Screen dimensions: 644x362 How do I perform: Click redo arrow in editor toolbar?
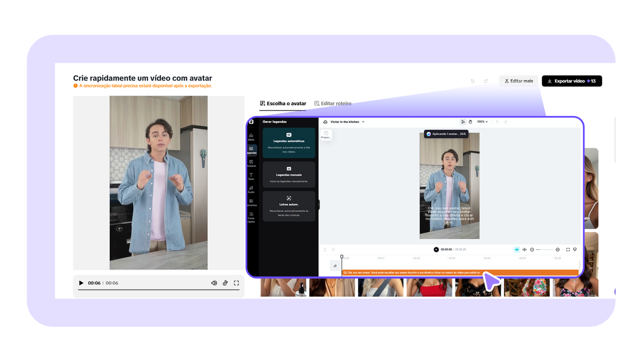coord(506,122)
